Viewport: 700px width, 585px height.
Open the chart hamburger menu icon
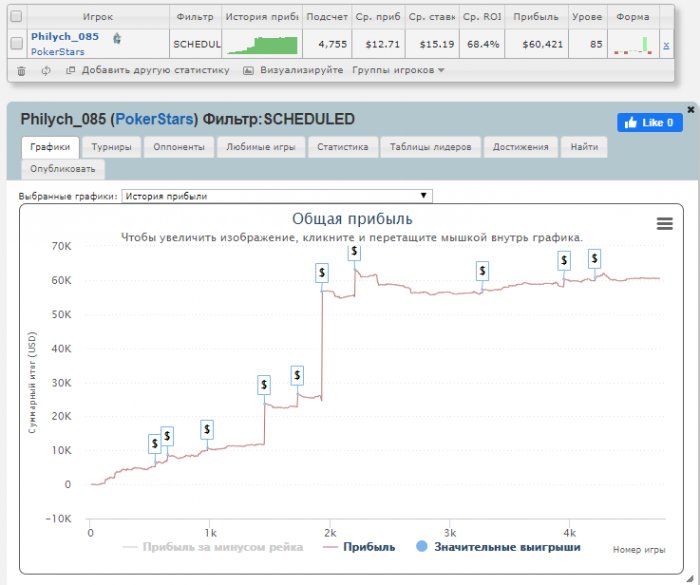[665, 223]
